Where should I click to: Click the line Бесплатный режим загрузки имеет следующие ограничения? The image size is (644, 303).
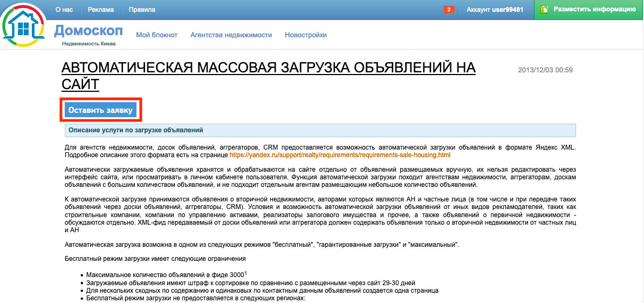(155, 259)
